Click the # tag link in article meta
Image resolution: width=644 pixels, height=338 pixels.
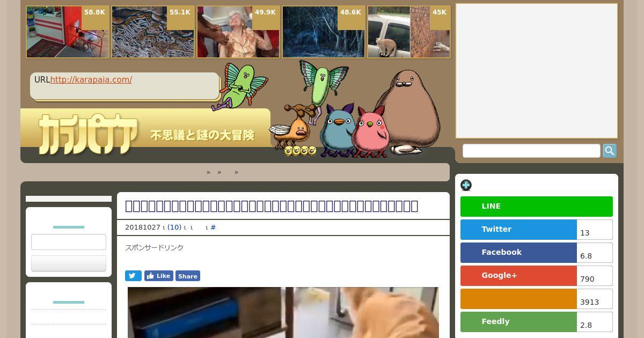tap(213, 227)
